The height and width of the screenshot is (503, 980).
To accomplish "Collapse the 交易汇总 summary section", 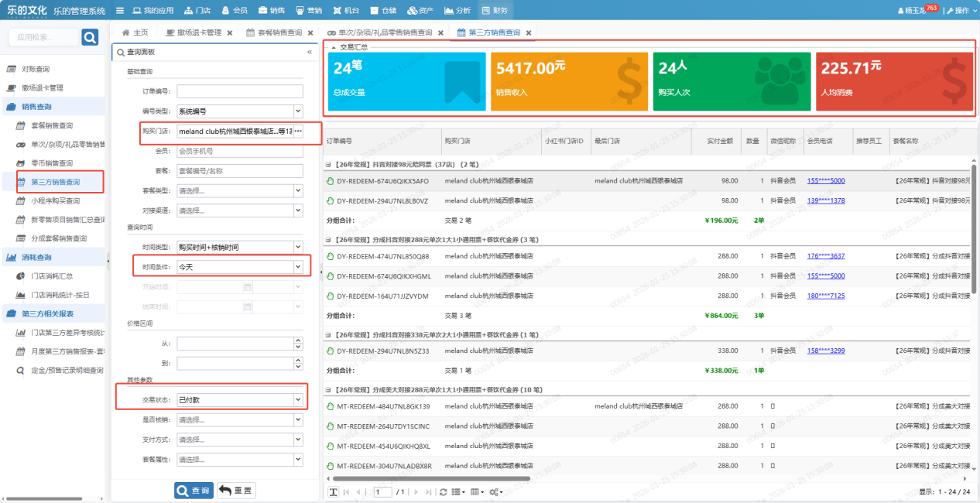I will (334, 47).
